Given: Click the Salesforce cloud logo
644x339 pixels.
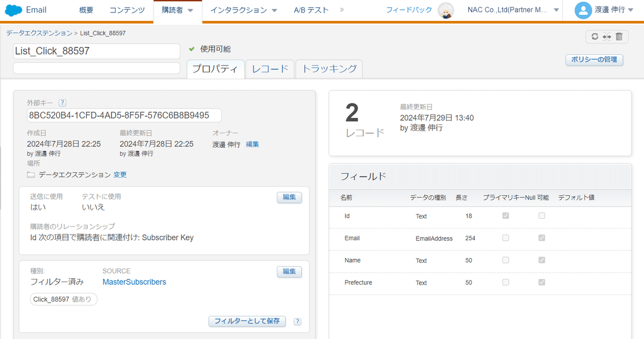Looking at the screenshot, I should coord(13,10).
